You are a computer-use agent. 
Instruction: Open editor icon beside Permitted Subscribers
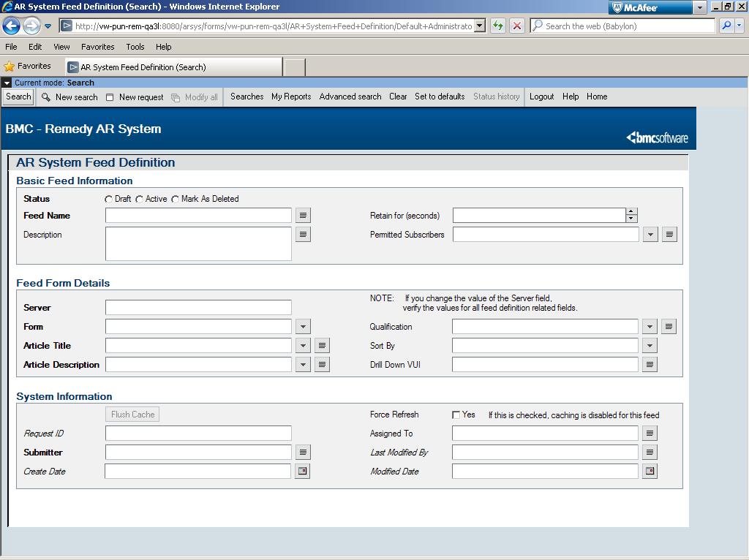click(x=669, y=235)
